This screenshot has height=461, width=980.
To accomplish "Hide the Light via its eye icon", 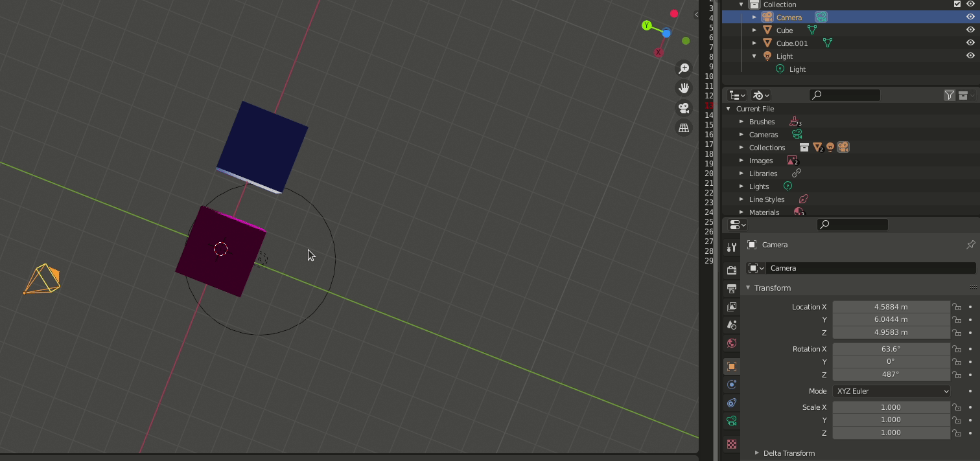I will click(970, 56).
